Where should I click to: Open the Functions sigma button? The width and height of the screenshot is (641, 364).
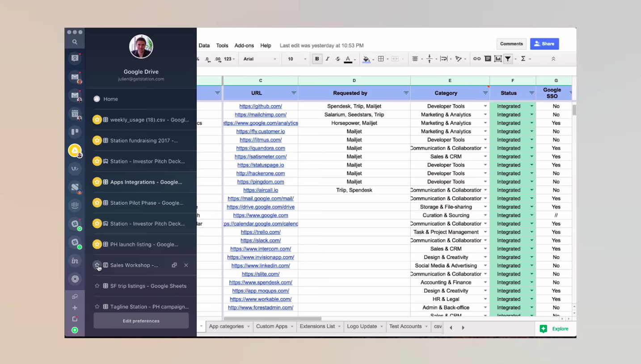click(523, 59)
